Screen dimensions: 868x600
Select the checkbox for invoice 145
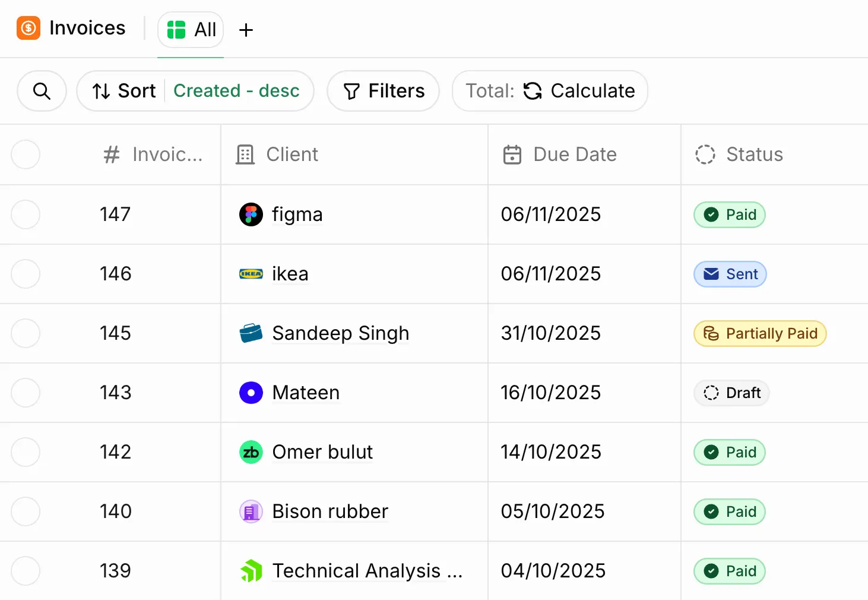(x=26, y=333)
